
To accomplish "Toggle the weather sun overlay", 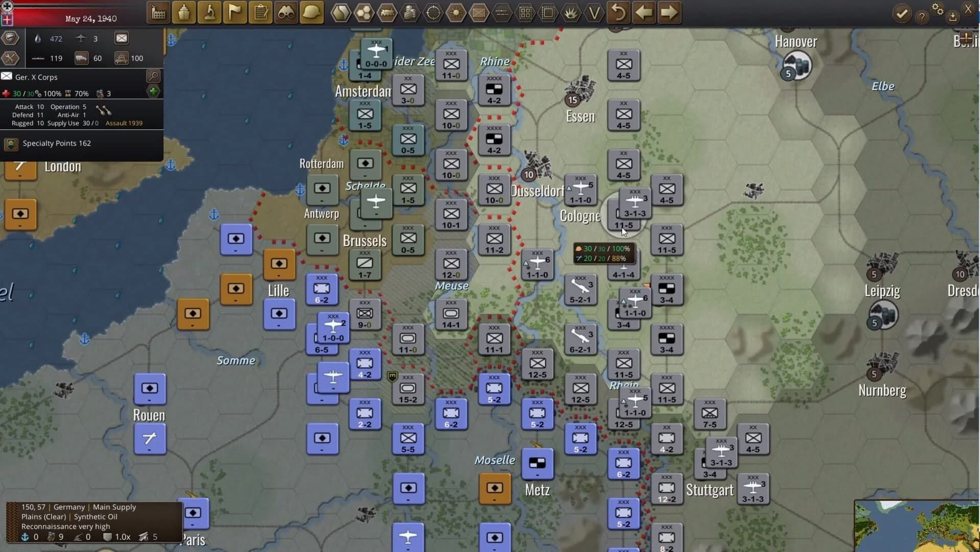I will point(457,12).
